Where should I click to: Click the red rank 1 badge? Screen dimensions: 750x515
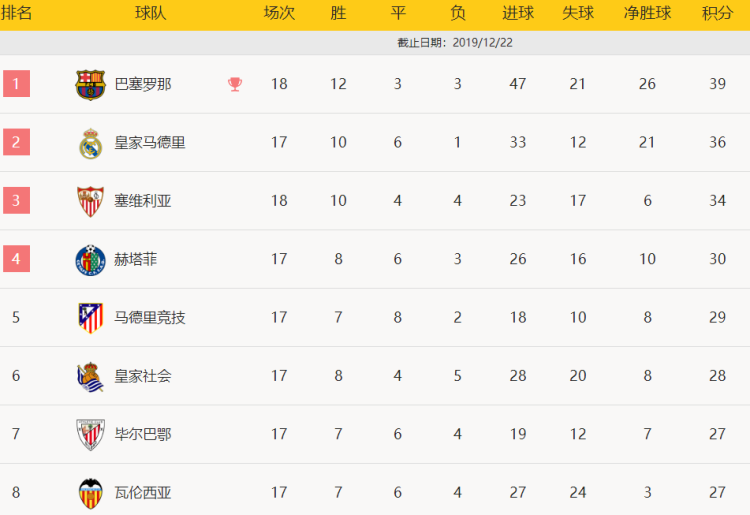point(16,84)
